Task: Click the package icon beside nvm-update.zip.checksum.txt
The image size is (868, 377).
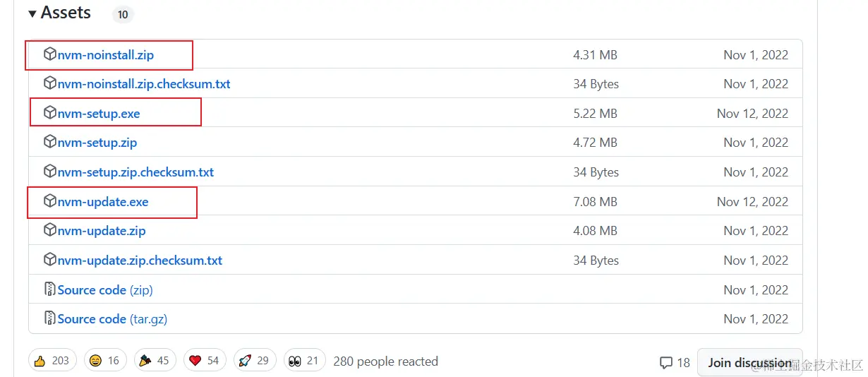Action: click(49, 260)
